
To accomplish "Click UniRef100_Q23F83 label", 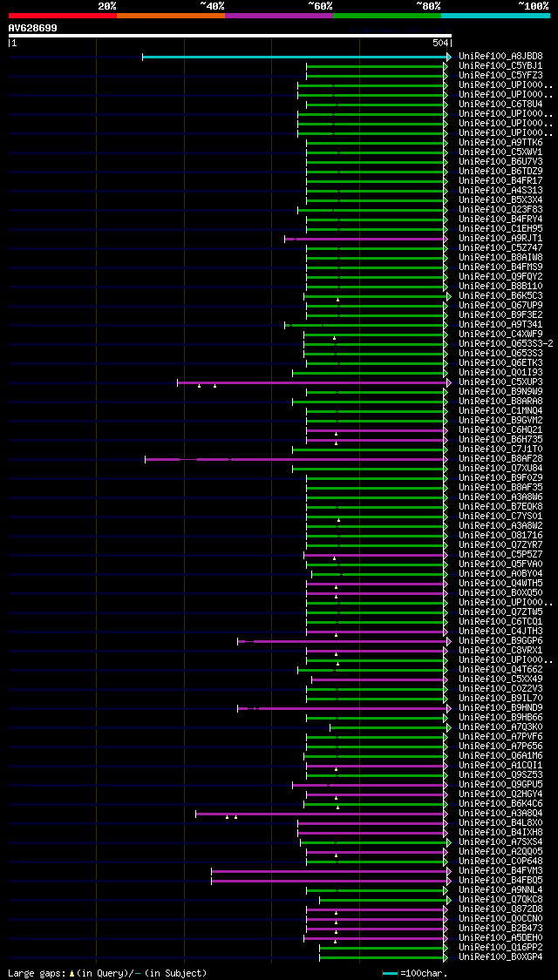I will pyautogui.click(x=500, y=209).
